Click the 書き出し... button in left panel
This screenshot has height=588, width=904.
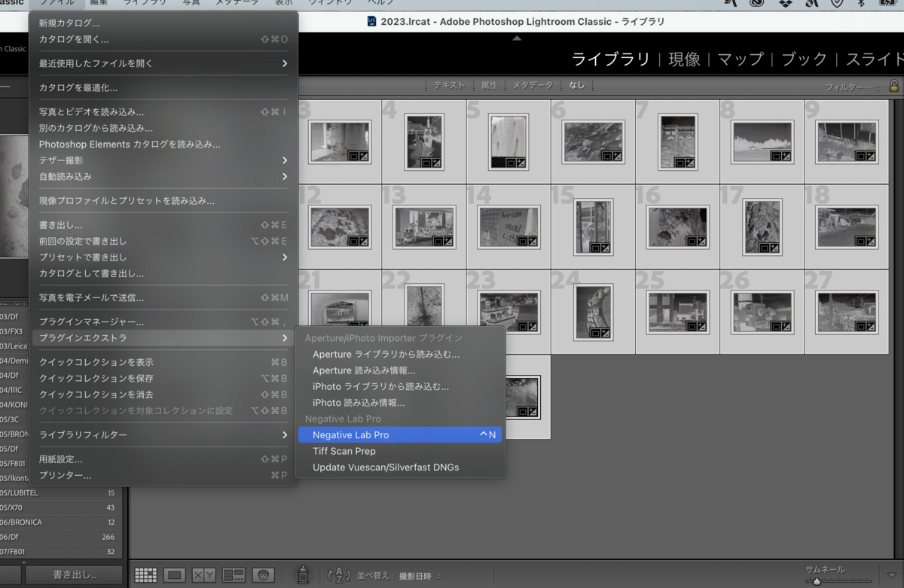74,575
